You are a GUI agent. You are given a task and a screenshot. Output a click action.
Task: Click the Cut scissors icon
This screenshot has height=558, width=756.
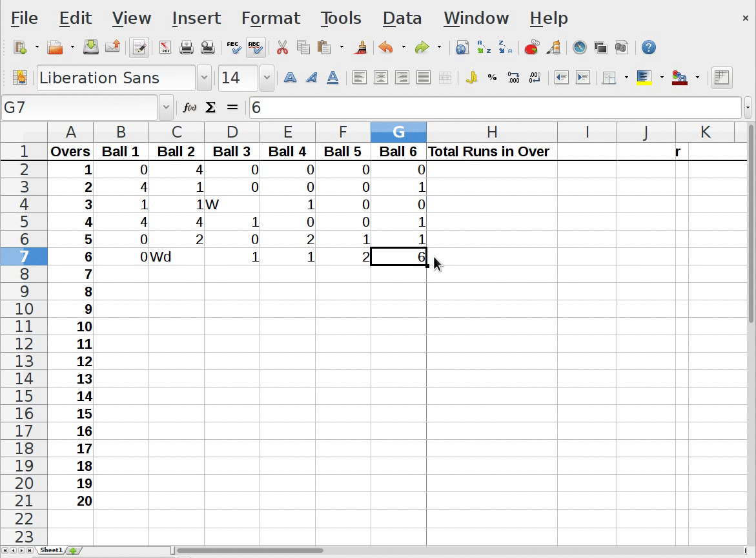click(282, 47)
